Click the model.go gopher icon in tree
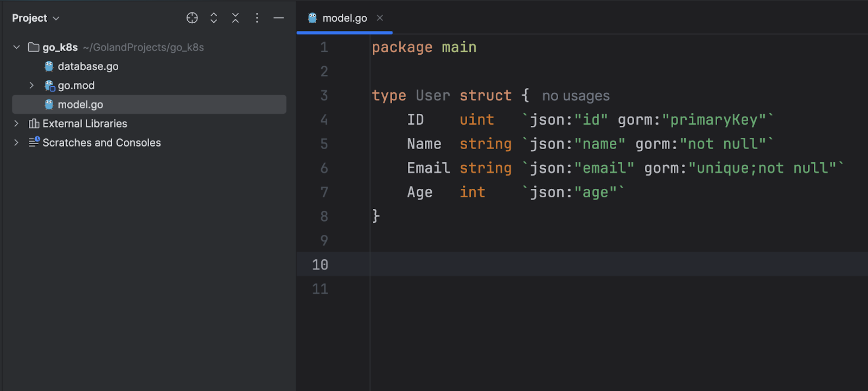868x391 pixels. 49,105
